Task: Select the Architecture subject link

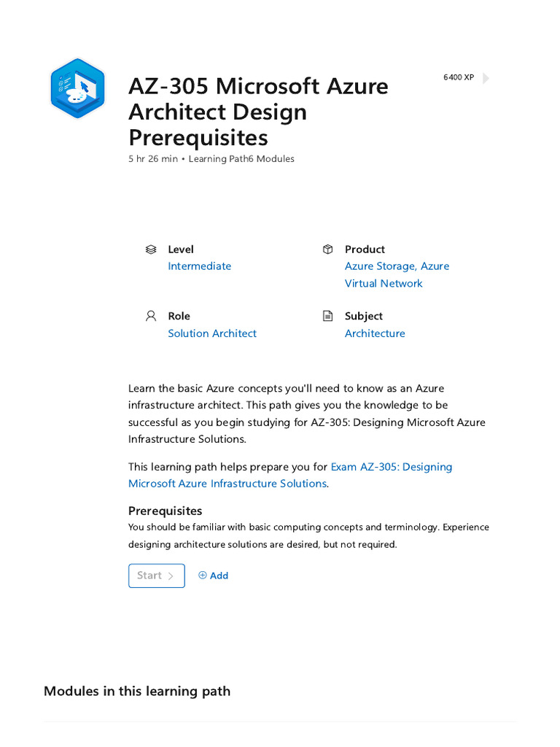Action: (375, 333)
